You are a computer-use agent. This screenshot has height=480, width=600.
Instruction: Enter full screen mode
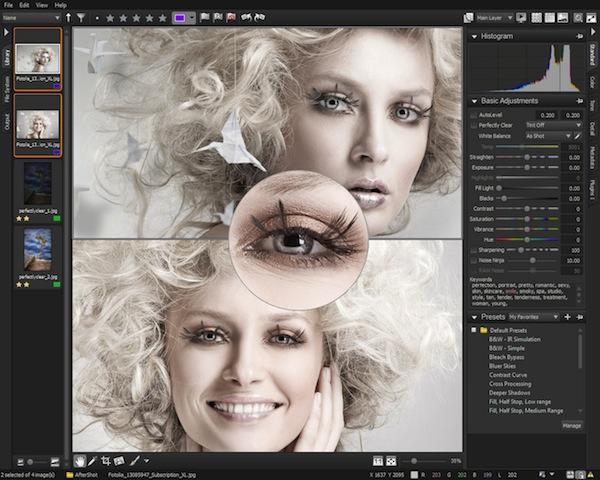pos(591,18)
